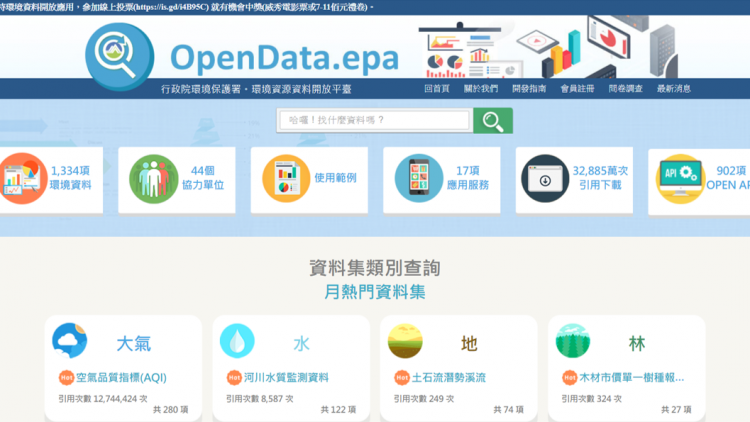
Task: Open the 空氣品質指標(AQI) dataset link
Action: coord(121,378)
